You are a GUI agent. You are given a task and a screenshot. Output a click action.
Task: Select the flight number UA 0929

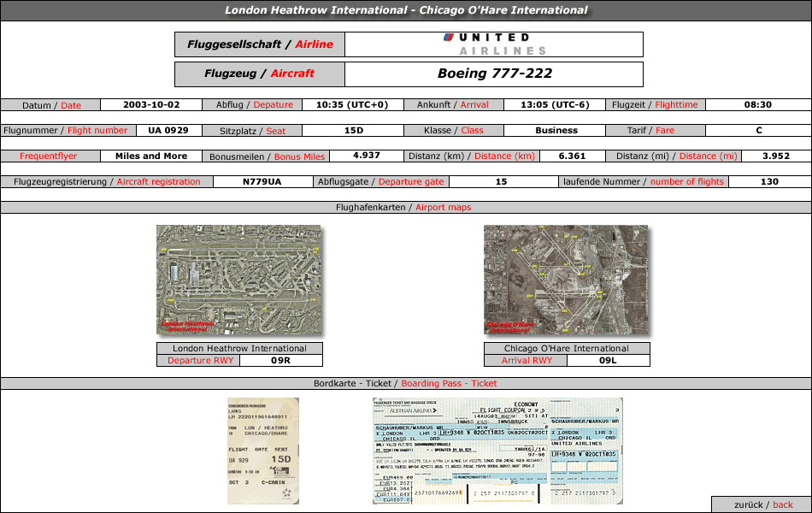[168, 131]
